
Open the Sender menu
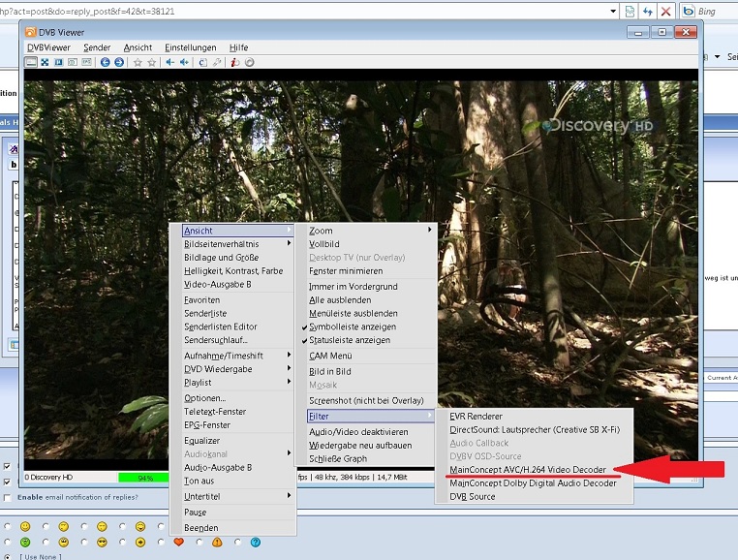pyautogui.click(x=97, y=47)
